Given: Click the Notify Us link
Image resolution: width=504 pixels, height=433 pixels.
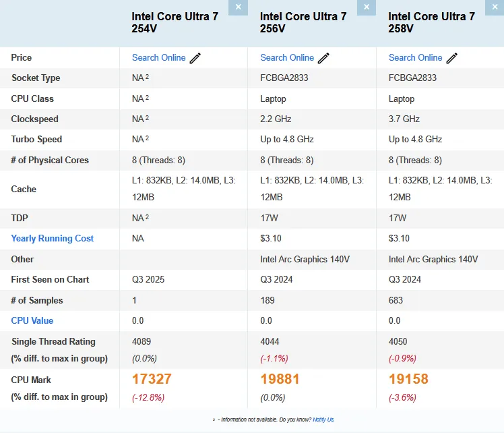Looking at the screenshot, I should 323,420.
